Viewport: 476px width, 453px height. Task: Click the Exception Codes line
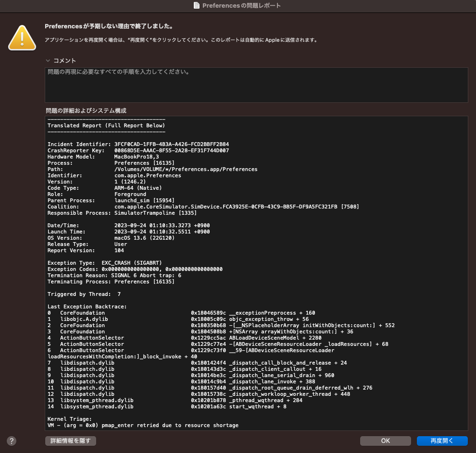tap(135, 269)
